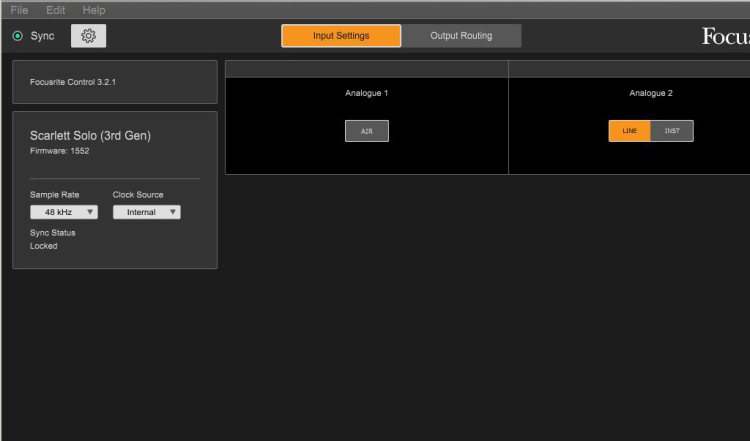
Task: Click the Analogue 2 channel label
Action: [651, 93]
